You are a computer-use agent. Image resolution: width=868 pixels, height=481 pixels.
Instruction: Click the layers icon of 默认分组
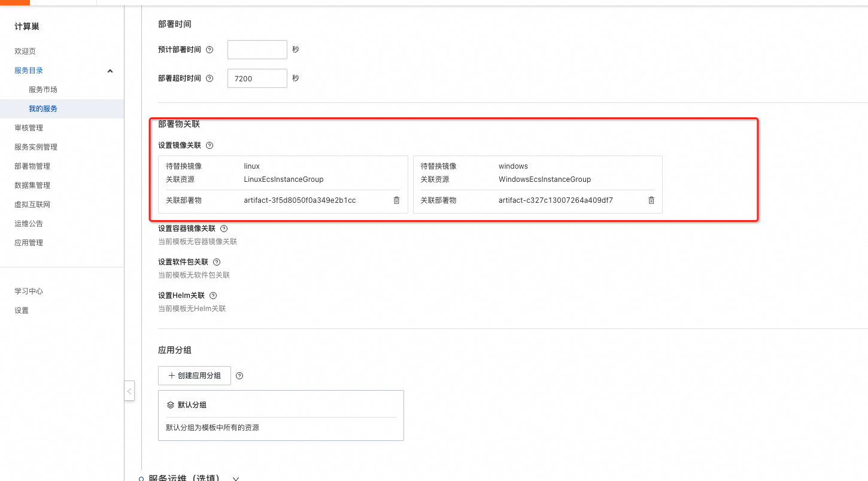[170, 405]
